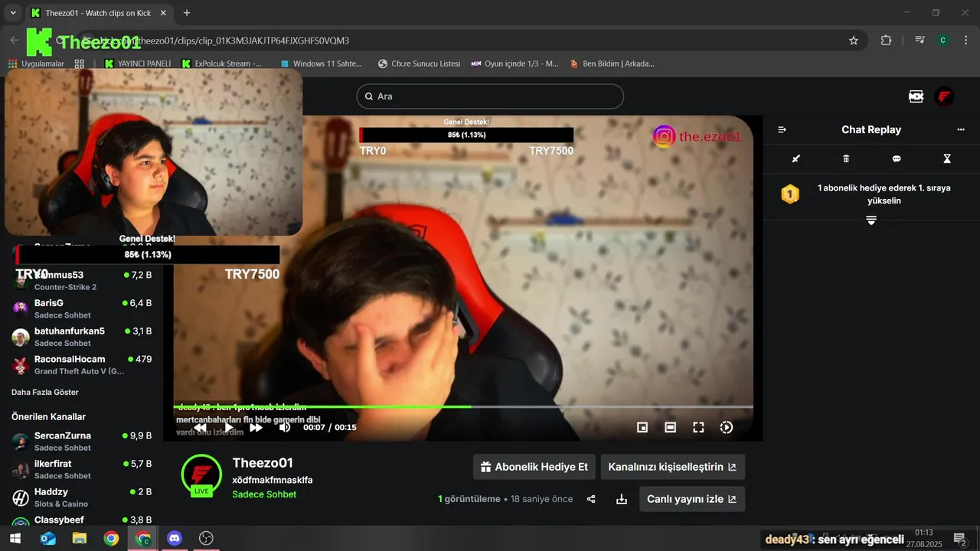Open Classybeef recommended channel
Image resolution: width=980 pixels, height=551 pixels.
pyautogui.click(x=81, y=520)
